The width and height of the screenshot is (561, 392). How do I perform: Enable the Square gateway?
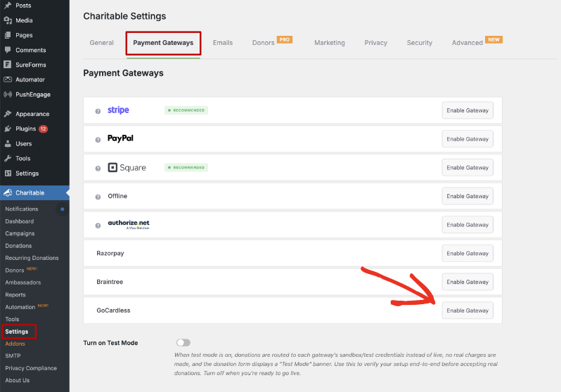click(468, 167)
